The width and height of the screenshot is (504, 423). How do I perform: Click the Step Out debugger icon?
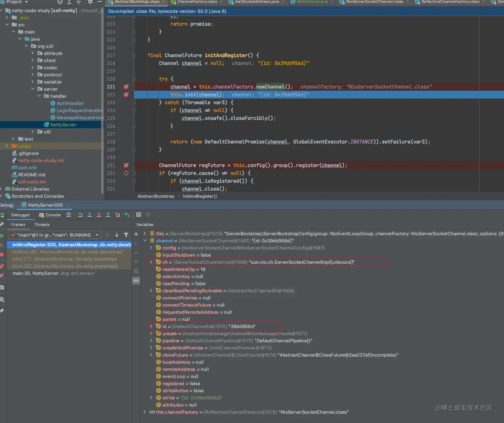click(108, 215)
